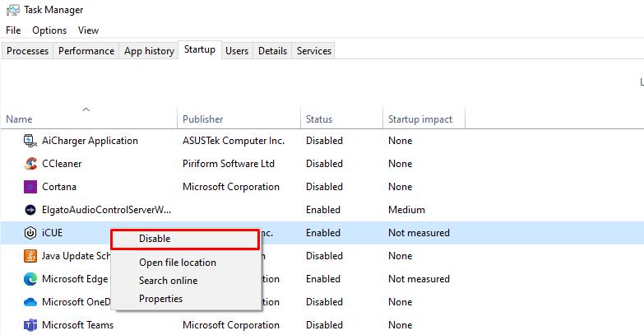Screen dimensions: 644x335
Task: Click the Microsoft Edge icon
Action: point(30,279)
